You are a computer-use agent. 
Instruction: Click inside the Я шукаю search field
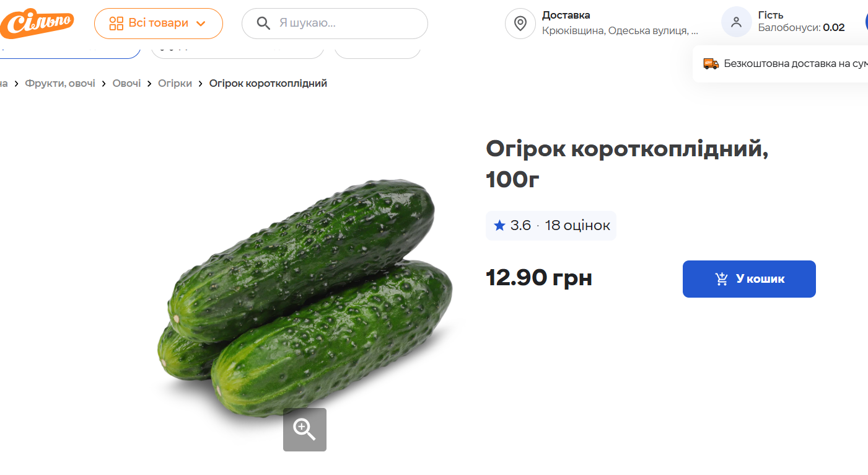coord(335,23)
